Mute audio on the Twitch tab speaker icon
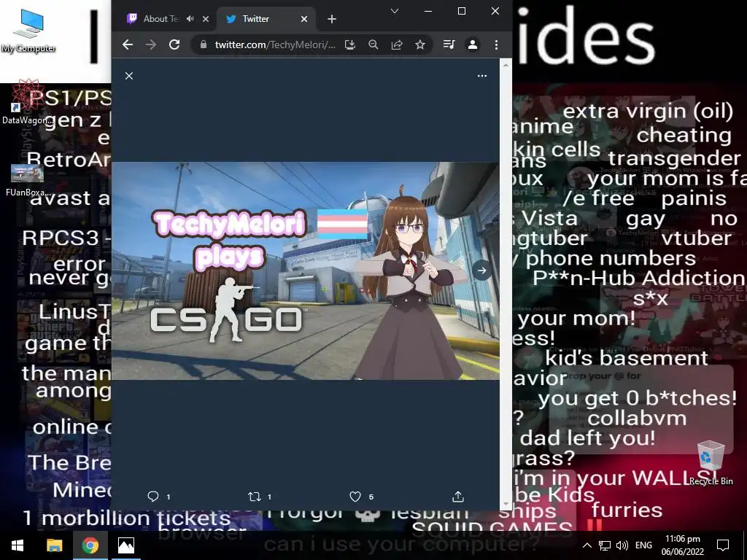Screen dimensions: 747x560 pyautogui.click(x=190, y=19)
